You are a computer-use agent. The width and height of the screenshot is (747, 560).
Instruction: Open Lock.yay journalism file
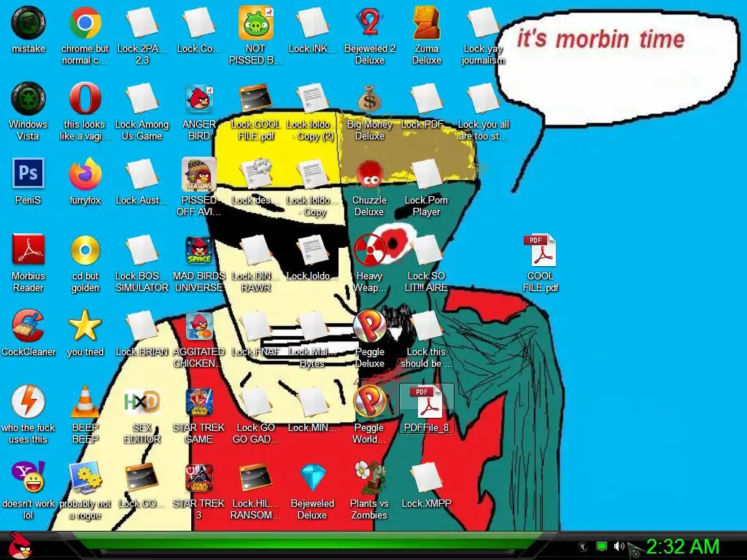tap(483, 23)
